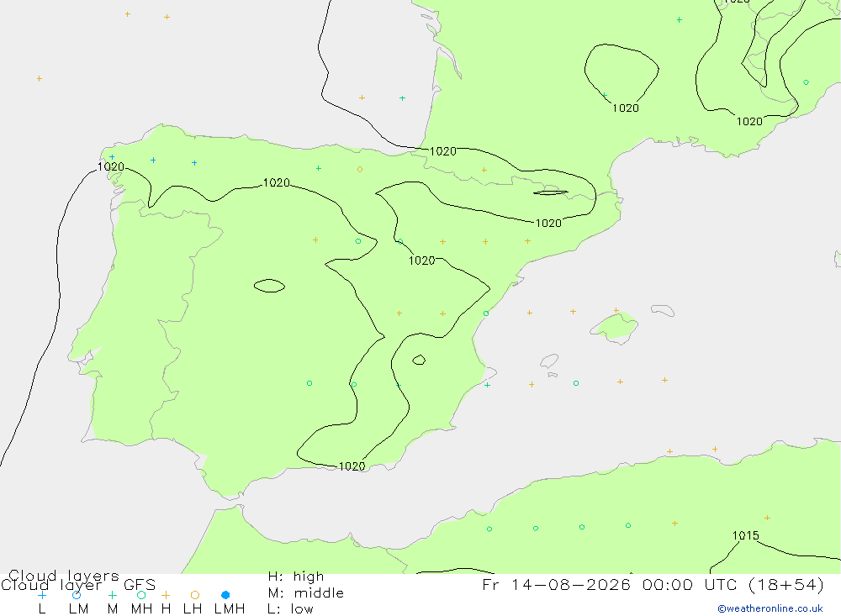The height and width of the screenshot is (616, 841).
Task: Click the green plus legend symbol for M
Action: (x=112, y=595)
